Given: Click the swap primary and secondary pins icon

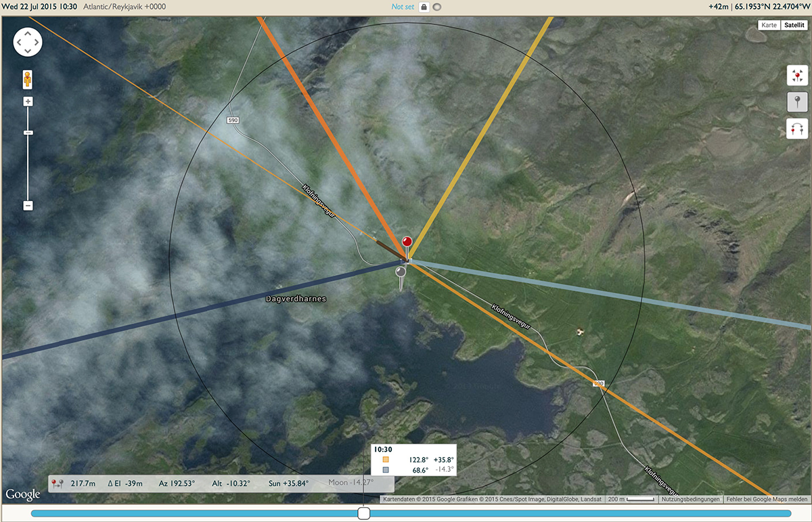Looking at the screenshot, I should pyautogui.click(x=797, y=129).
